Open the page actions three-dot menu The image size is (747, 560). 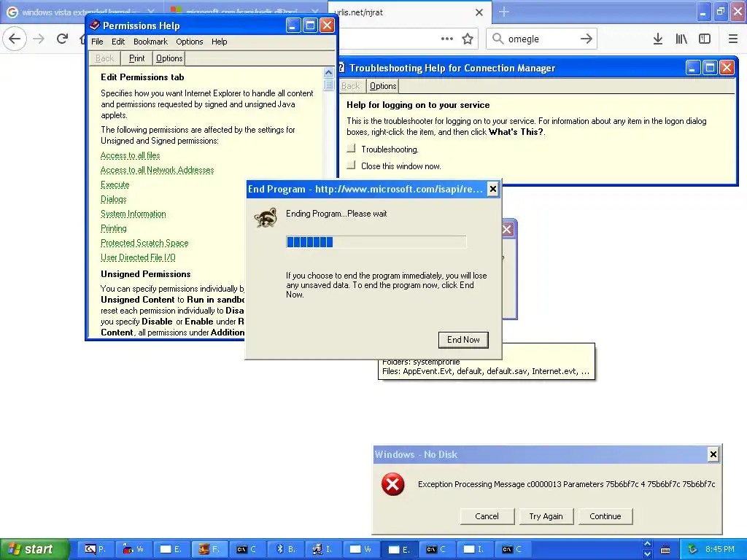coord(447,39)
